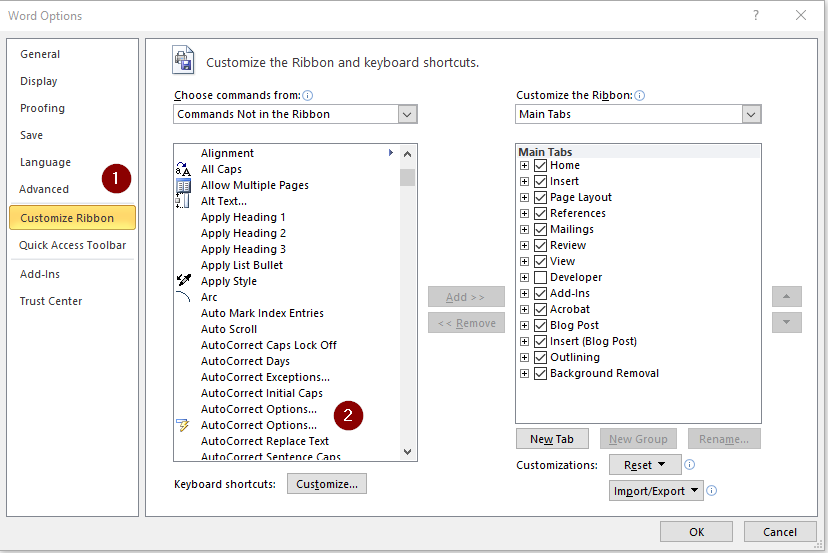Click the Help question mark icon
Screen dimensions: 828x553
(756, 15)
